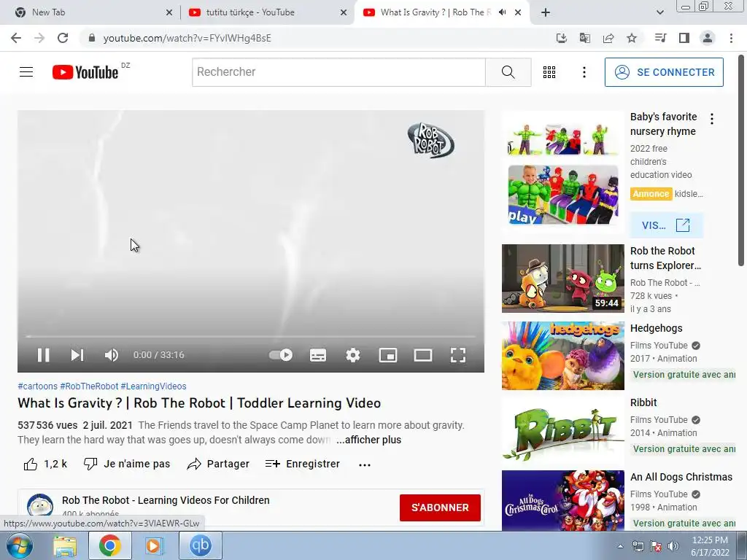
Task: Click the install app icon in address bar
Action: (x=562, y=38)
